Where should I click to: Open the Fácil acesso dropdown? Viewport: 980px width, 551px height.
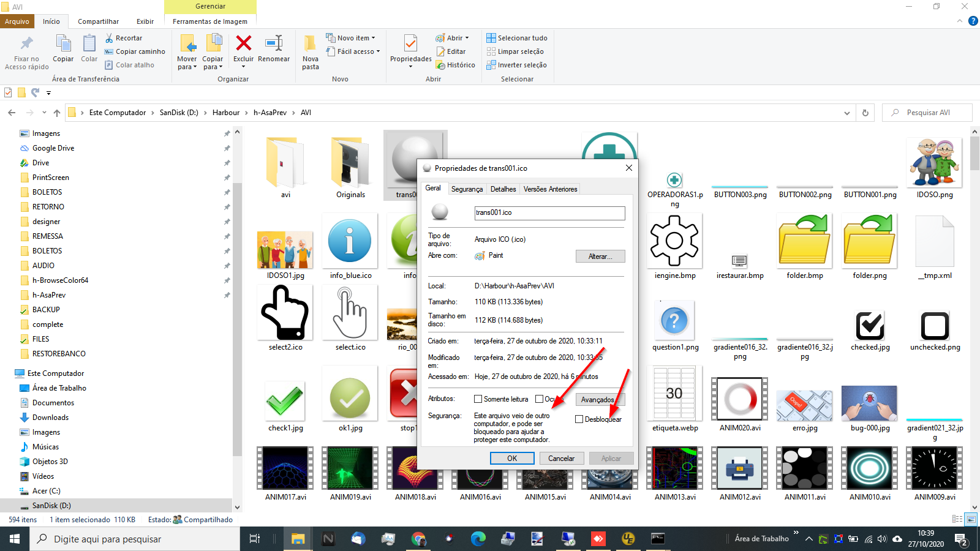click(358, 51)
